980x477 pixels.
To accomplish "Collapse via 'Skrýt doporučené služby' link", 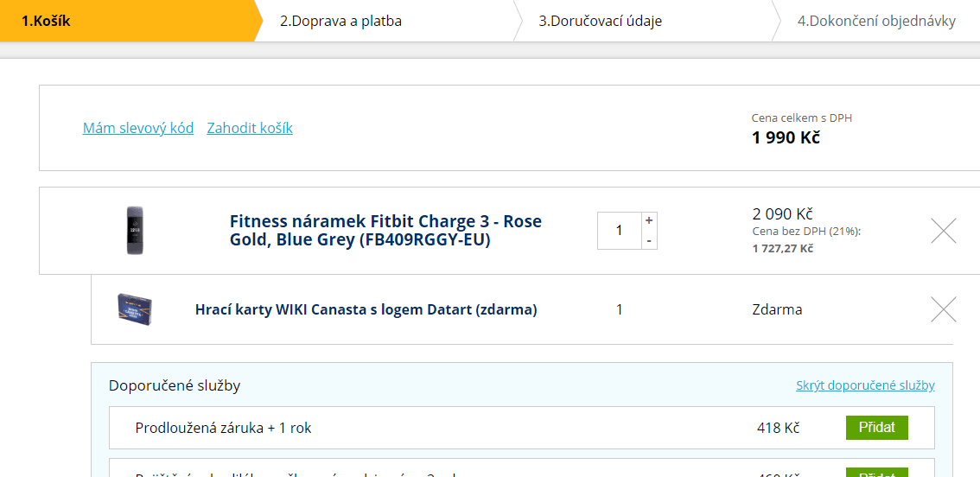I will tap(865, 385).
